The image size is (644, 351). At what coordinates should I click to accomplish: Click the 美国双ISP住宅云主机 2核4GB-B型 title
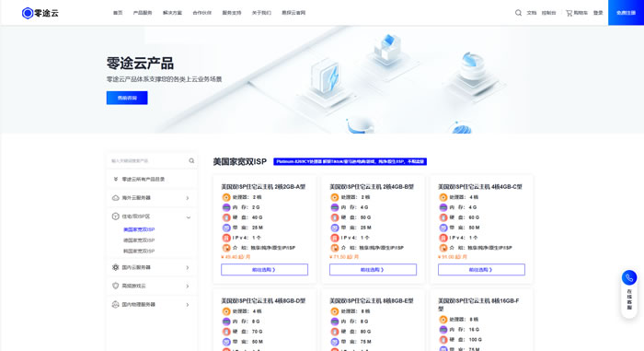372,187
